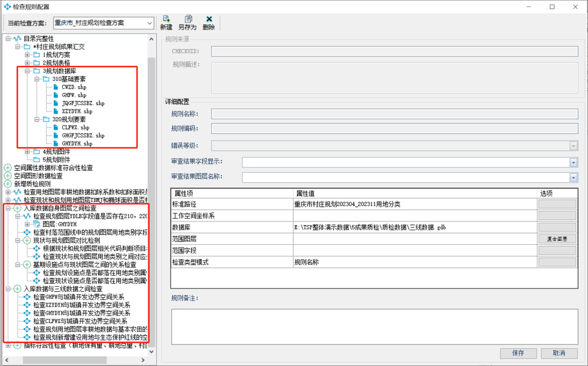Click the 另存为 (Save As) toolbar icon
The height and width of the screenshot is (366, 588).
pyautogui.click(x=188, y=22)
